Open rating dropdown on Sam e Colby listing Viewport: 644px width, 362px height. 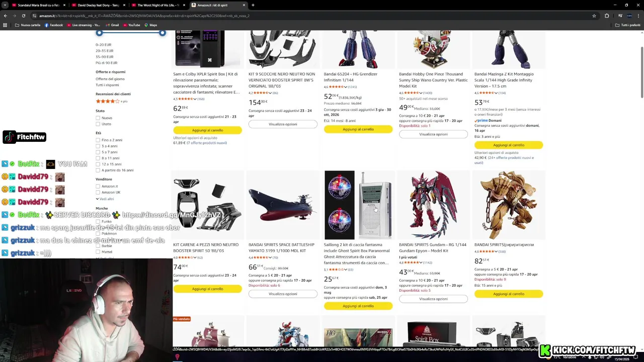coord(196,99)
